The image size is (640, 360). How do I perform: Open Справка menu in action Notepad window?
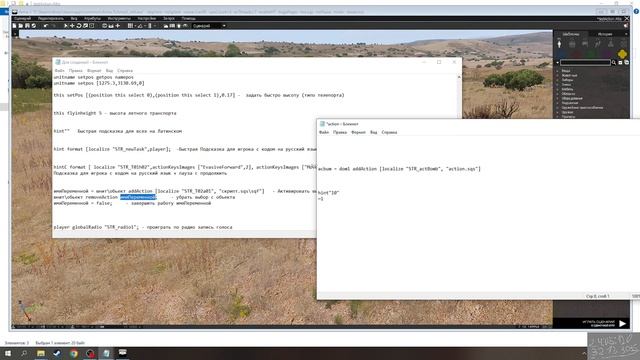pyautogui.click(x=389, y=132)
